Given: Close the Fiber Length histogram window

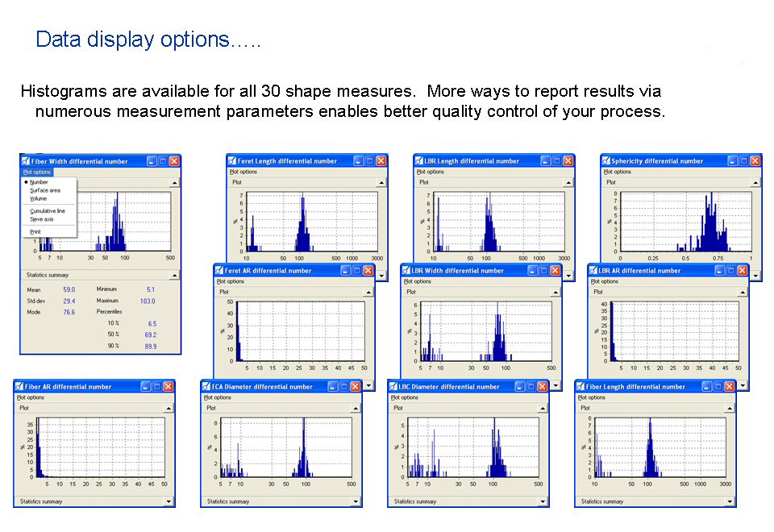Looking at the screenshot, I should pos(732,387).
